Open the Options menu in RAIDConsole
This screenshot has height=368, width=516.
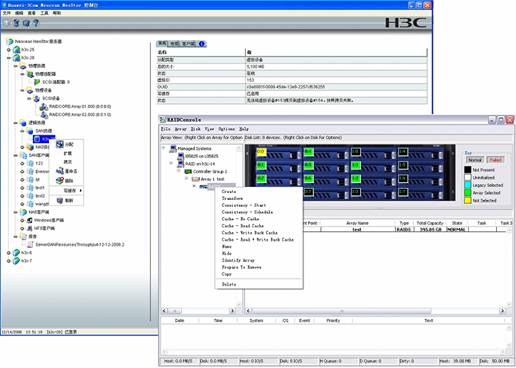(226, 129)
